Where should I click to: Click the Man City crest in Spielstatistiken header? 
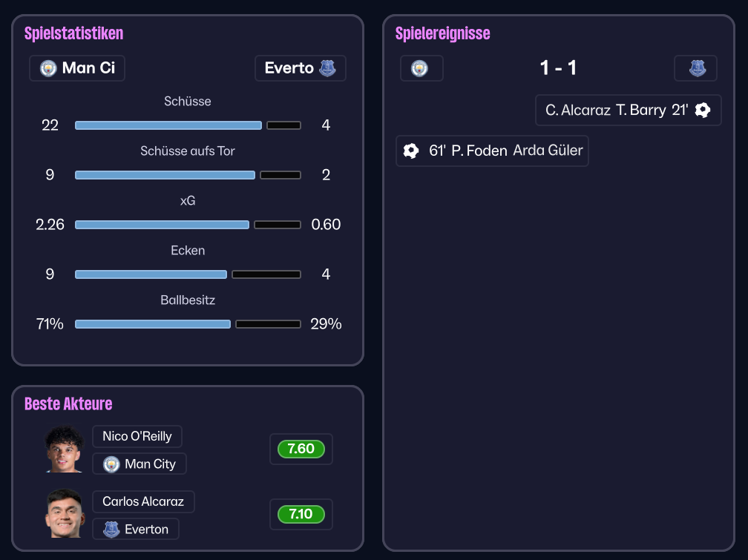[x=48, y=68]
